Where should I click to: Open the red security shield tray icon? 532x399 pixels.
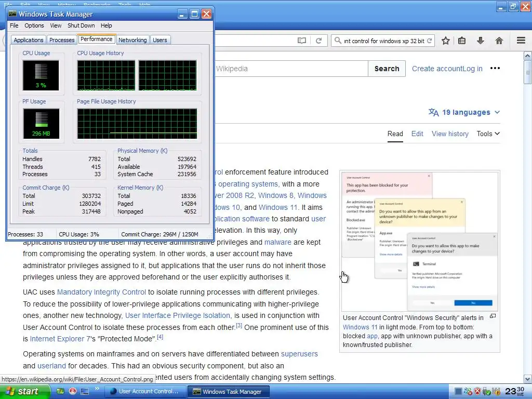[x=477, y=392]
